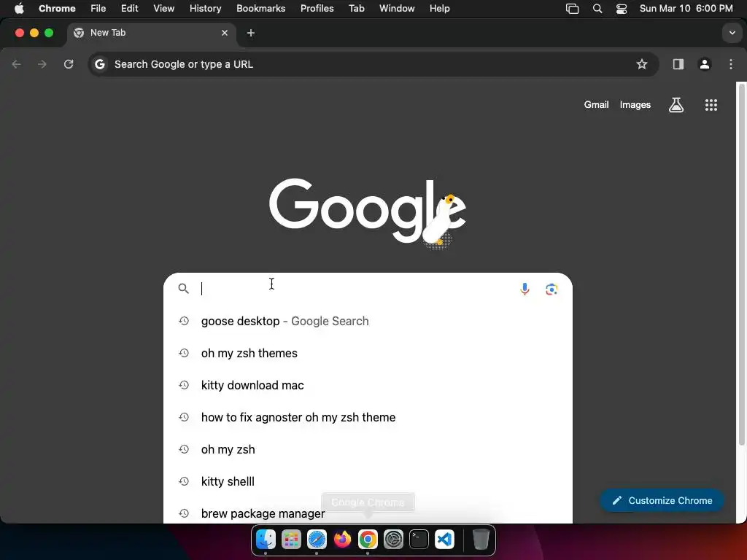Viewport: 747px width, 560px height.
Task: Open the File menu
Action: pyautogui.click(x=98, y=9)
